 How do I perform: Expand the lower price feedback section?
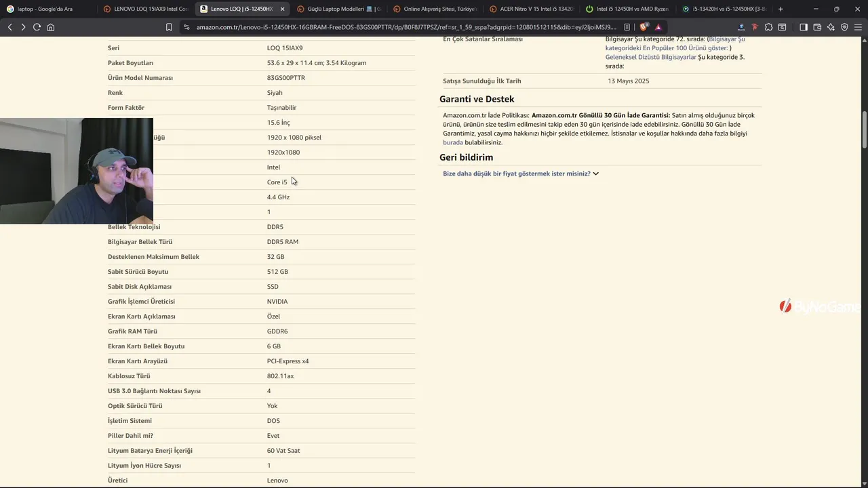click(521, 174)
